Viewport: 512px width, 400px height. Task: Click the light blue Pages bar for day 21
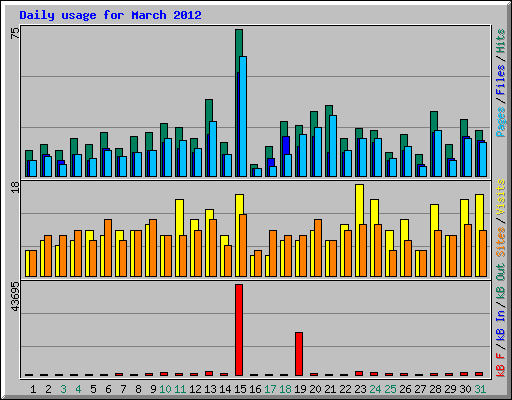(333, 146)
